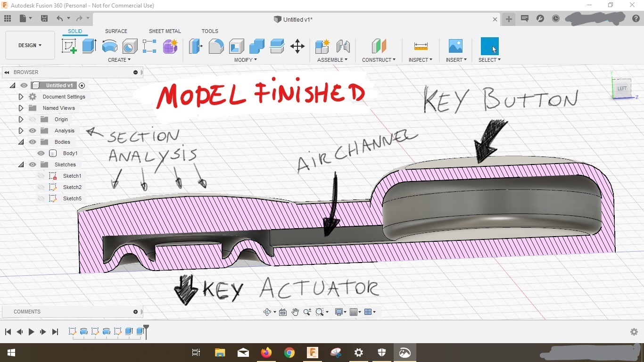The height and width of the screenshot is (362, 644).
Task: Select the Create Form tool
Action: (x=170, y=46)
